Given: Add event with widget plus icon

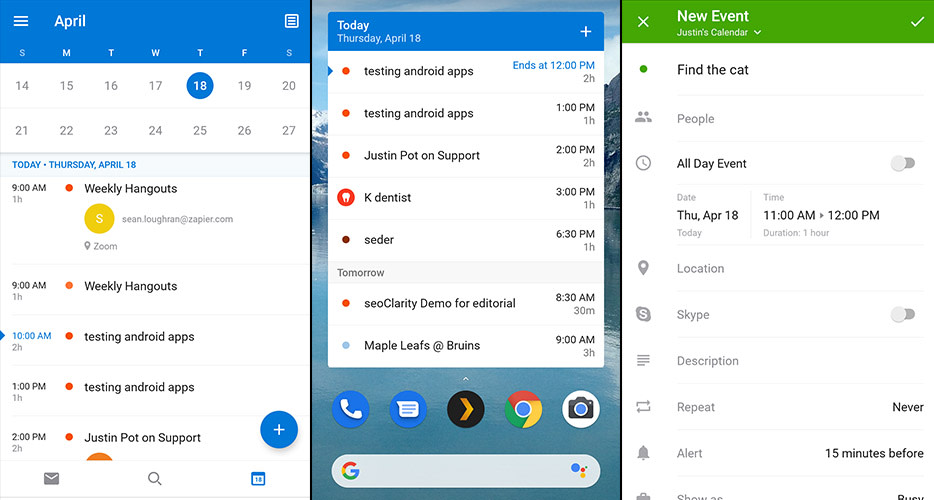Looking at the screenshot, I should tap(586, 32).
